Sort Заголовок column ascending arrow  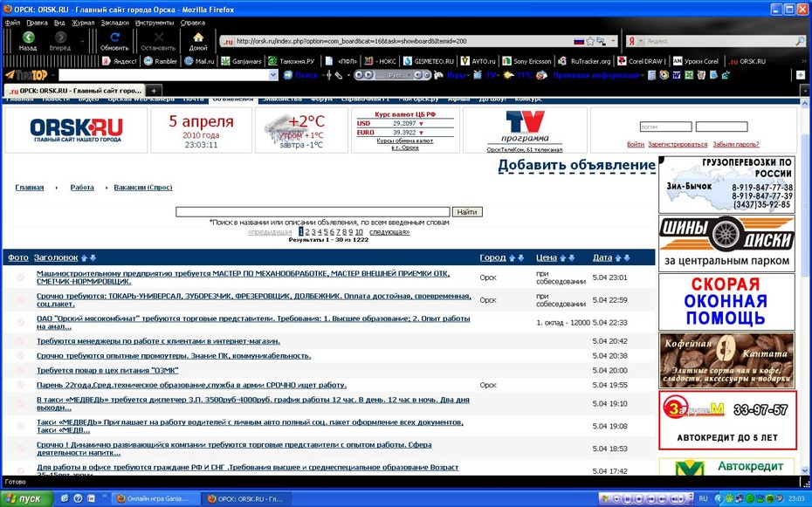[85, 257]
